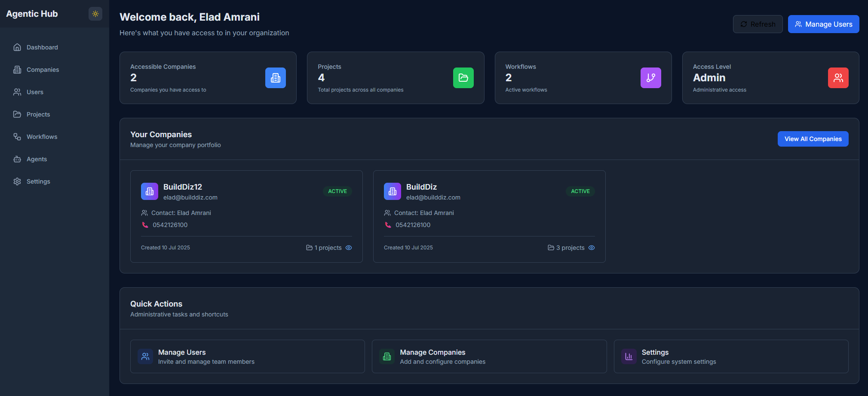Click the Manage Companies quick action icon
Screen dimensions: 868x396
(x=387, y=356)
